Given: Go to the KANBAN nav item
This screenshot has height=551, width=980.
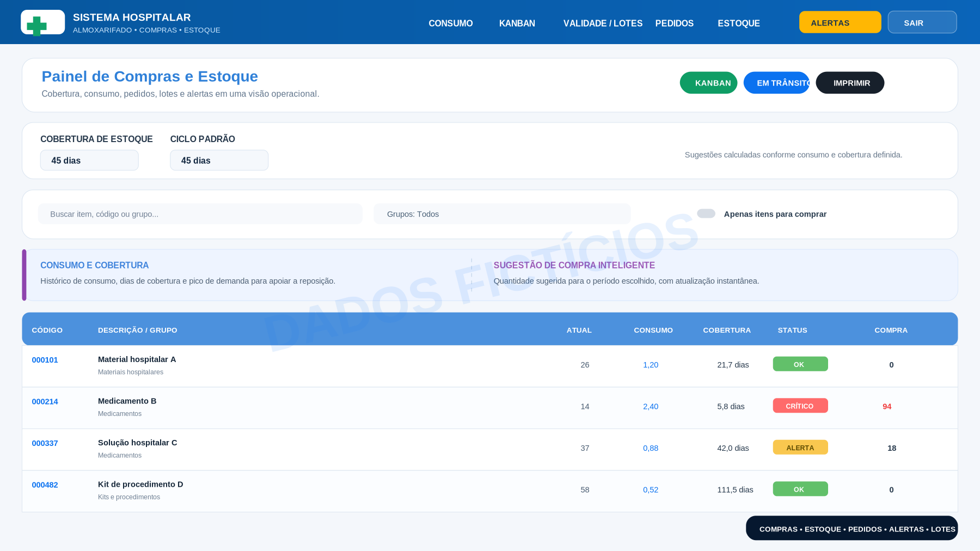Looking at the screenshot, I should click(x=517, y=23).
